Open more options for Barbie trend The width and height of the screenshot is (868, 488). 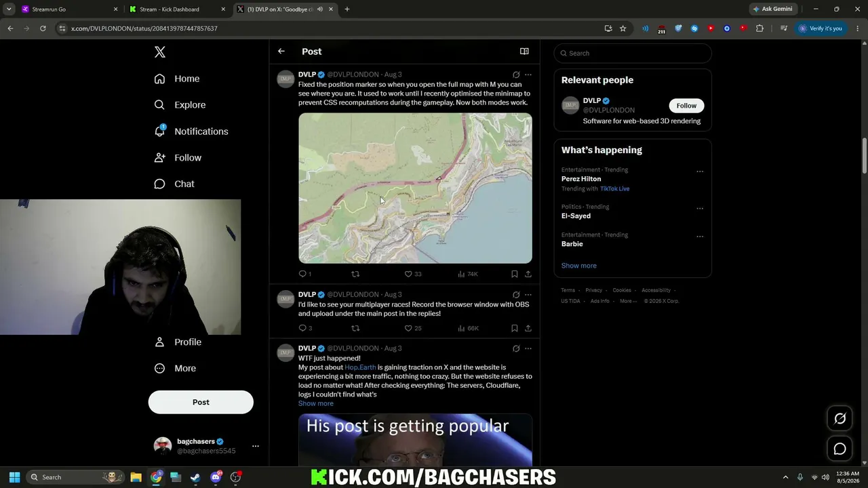700,237
